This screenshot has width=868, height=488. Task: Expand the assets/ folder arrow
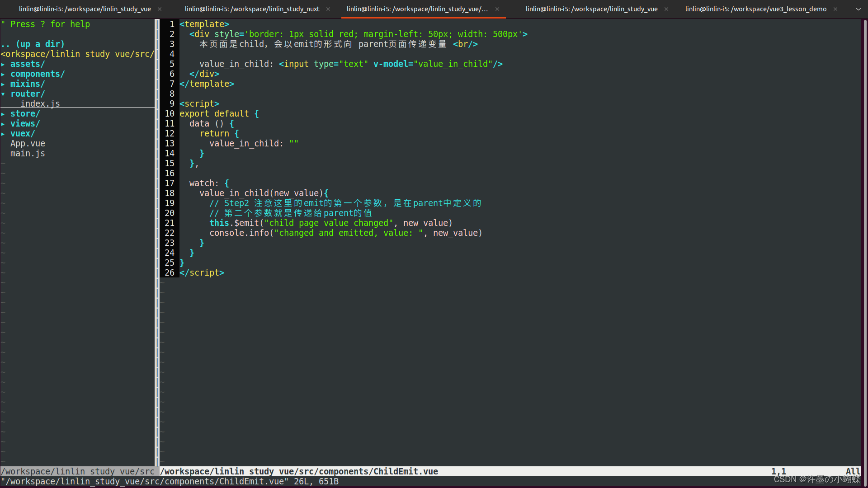pyautogui.click(x=3, y=65)
